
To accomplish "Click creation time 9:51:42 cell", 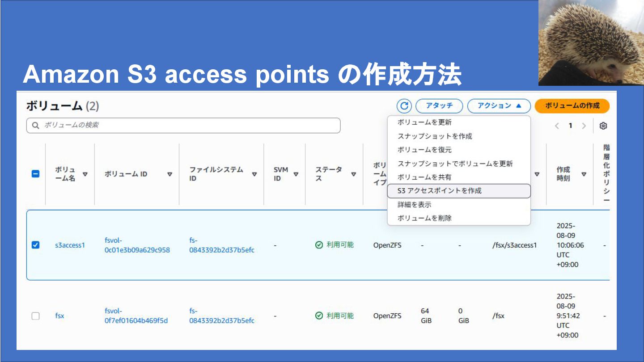I will 568,316.
